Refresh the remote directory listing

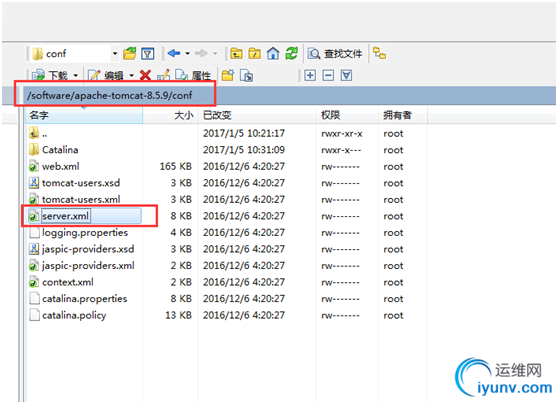pyautogui.click(x=291, y=53)
